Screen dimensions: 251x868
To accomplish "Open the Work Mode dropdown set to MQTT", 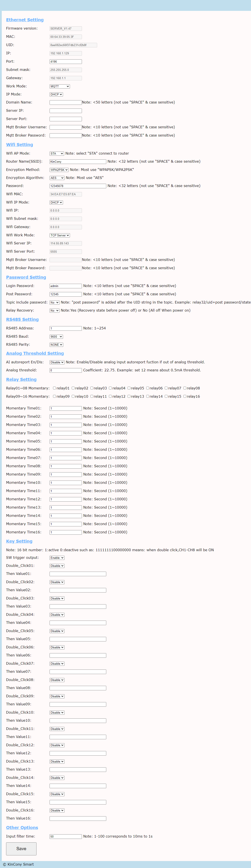I will (x=60, y=86).
